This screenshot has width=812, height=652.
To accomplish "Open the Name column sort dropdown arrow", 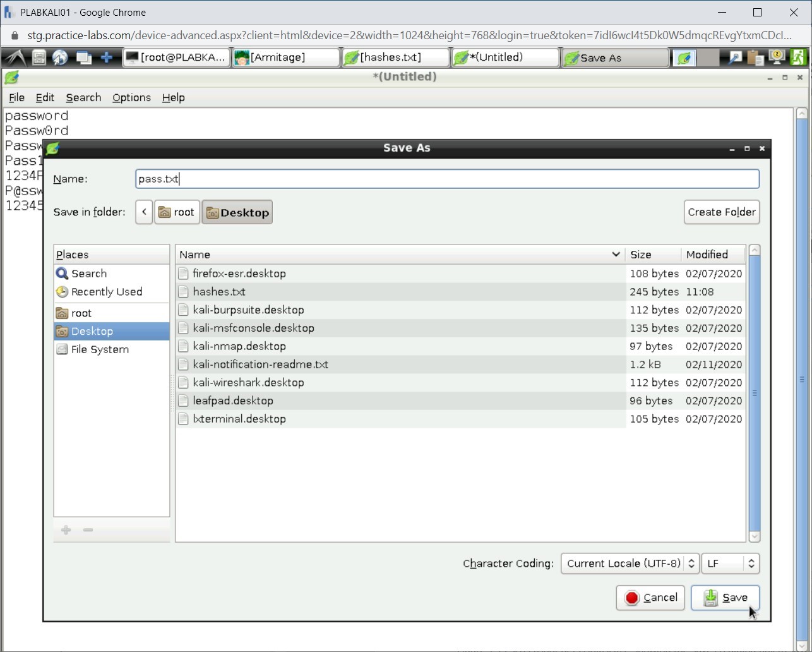I will (616, 254).
